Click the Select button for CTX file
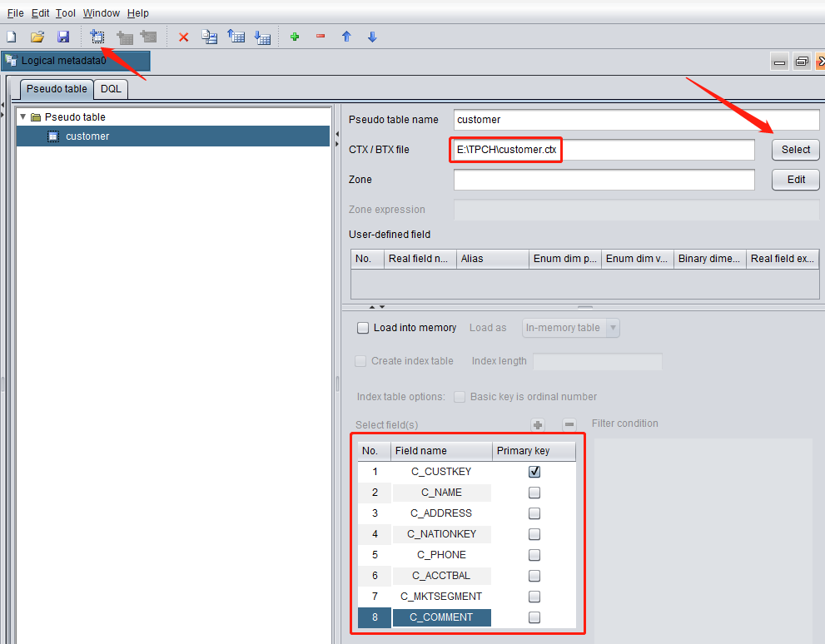This screenshot has width=825, height=644. (x=795, y=150)
